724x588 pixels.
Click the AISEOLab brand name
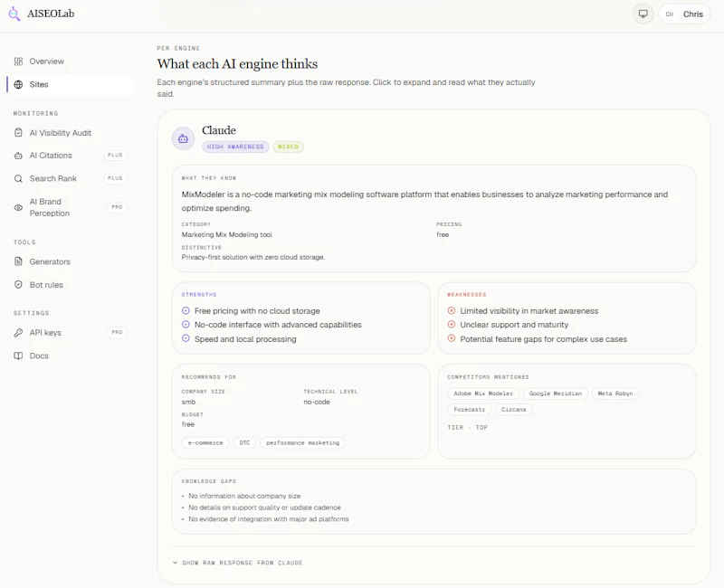coord(51,14)
